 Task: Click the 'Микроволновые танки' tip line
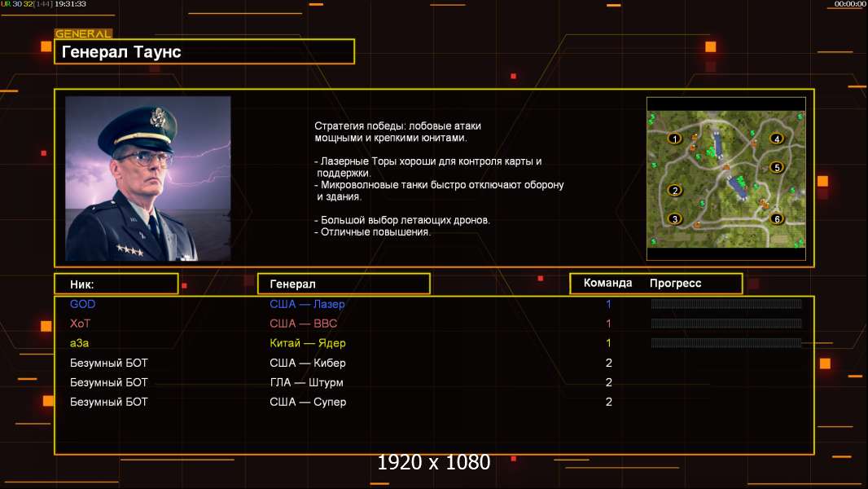(x=439, y=191)
